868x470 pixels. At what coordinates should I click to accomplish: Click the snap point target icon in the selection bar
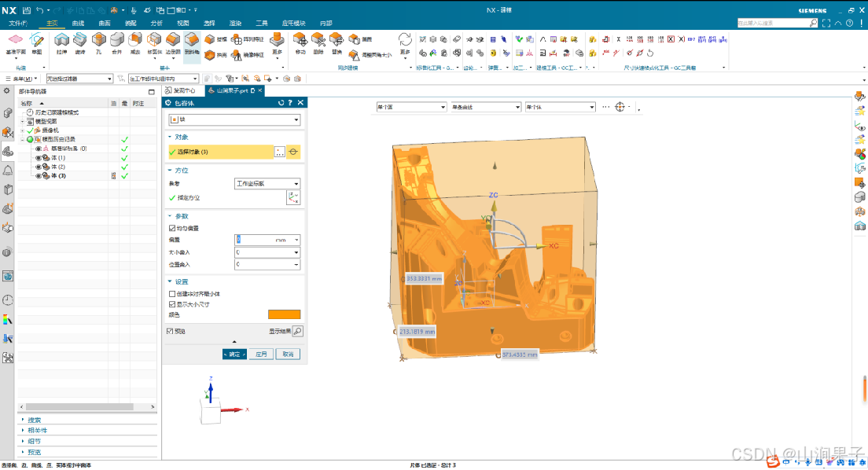coord(620,107)
